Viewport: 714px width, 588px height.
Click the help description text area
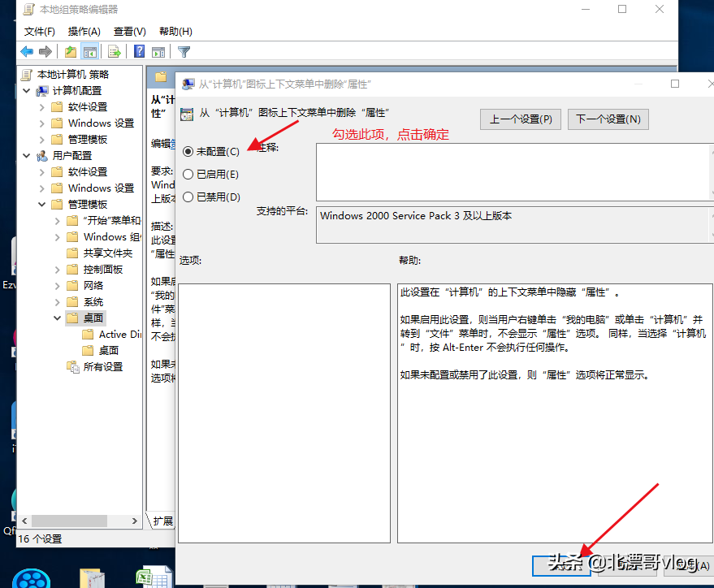[x=555, y=413]
